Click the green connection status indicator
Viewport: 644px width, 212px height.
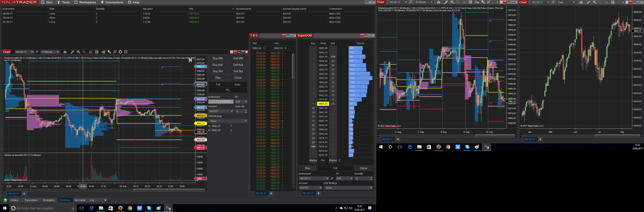click(5, 200)
